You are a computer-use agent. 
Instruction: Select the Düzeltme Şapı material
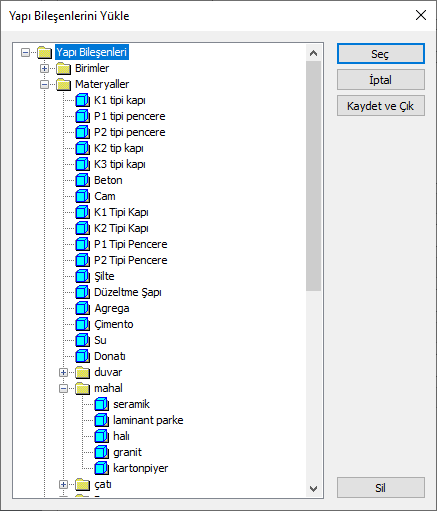[x=128, y=292]
